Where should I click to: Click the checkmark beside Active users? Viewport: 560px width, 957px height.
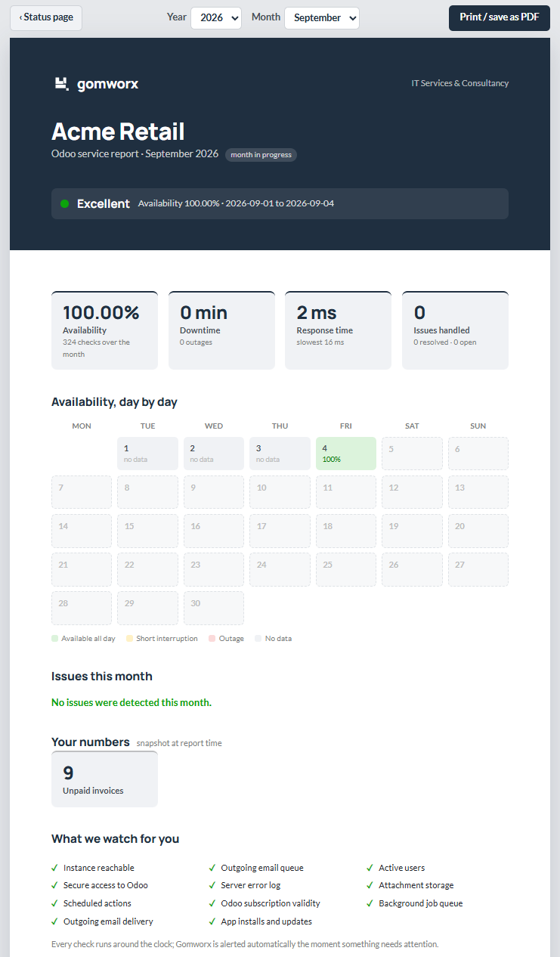point(370,868)
